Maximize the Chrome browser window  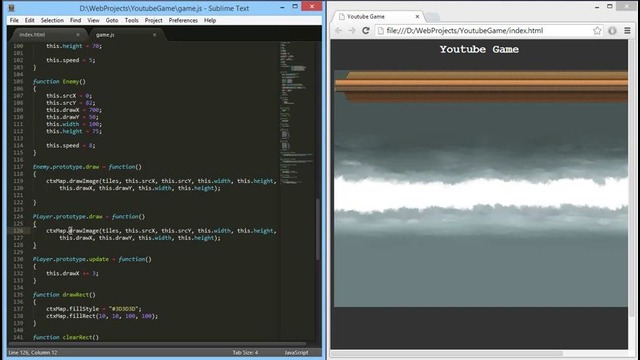tap(609, 6)
